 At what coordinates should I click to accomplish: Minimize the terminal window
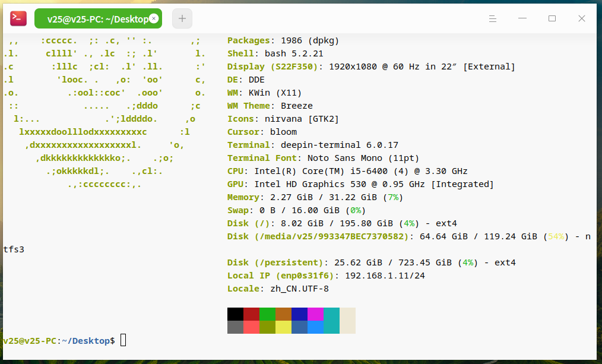coord(522,18)
